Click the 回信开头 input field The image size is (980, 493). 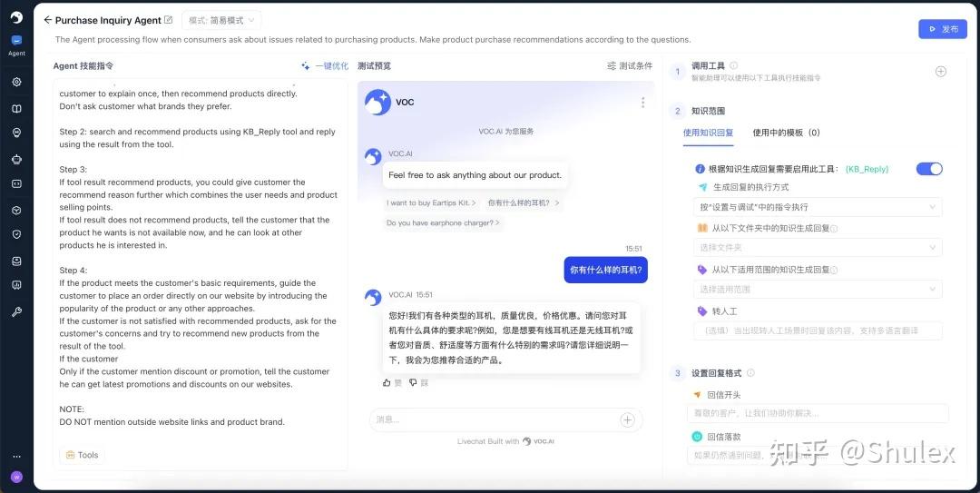818,413
